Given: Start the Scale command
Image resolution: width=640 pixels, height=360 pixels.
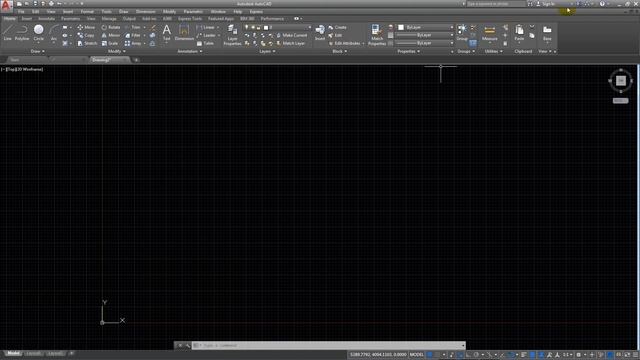Looking at the screenshot, I should (x=110, y=43).
